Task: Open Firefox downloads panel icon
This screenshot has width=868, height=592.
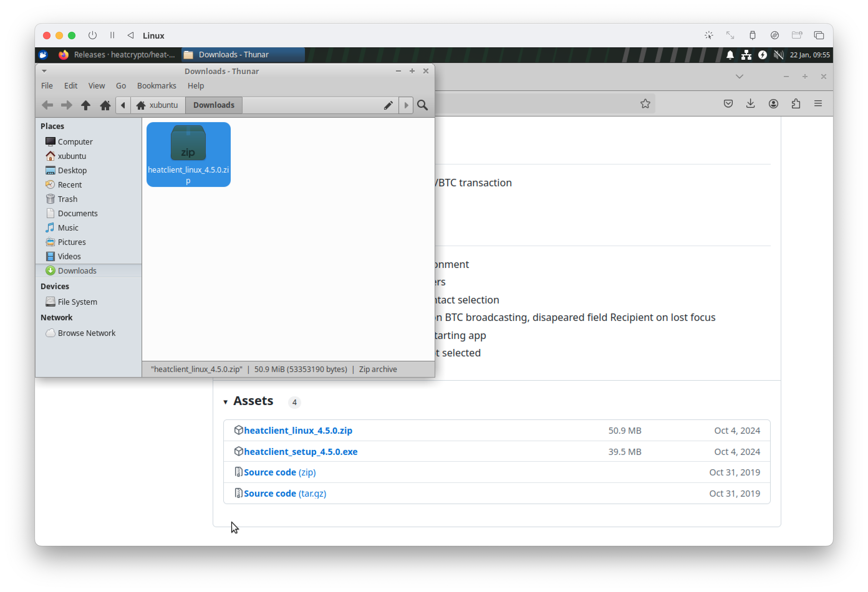Action: point(750,104)
